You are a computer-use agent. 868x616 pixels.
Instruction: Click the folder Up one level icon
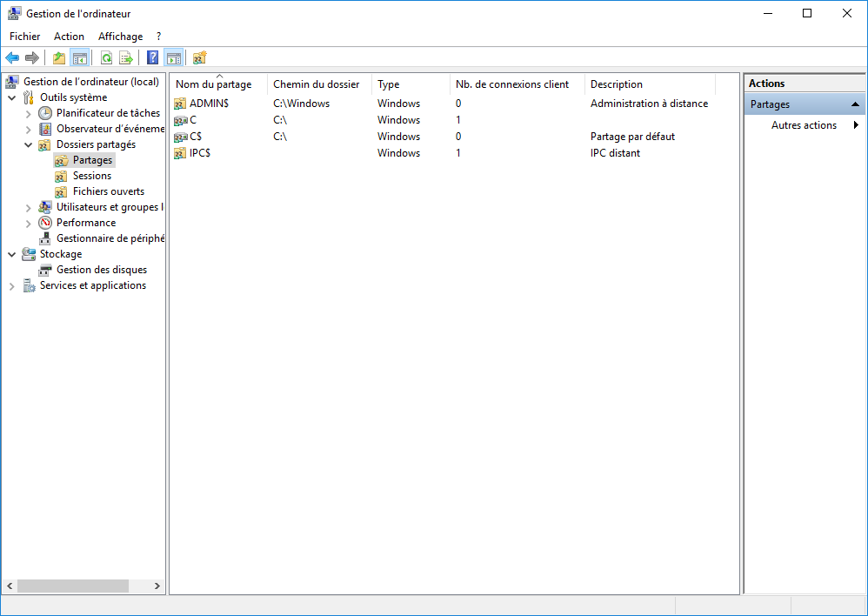[x=59, y=58]
